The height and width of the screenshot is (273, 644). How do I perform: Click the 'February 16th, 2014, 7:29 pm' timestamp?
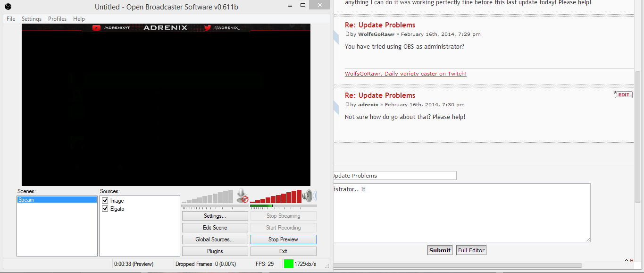441,34
